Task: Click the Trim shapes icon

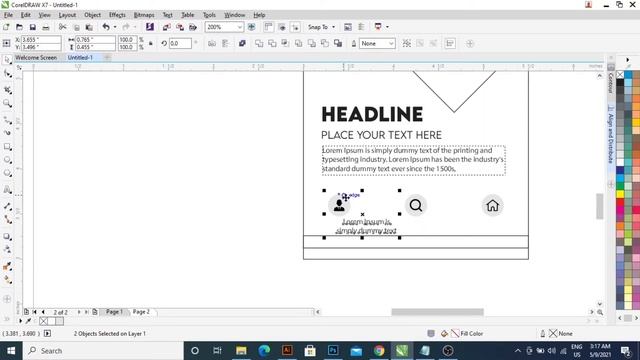Action: pyautogui.click(x=272, y=43)
